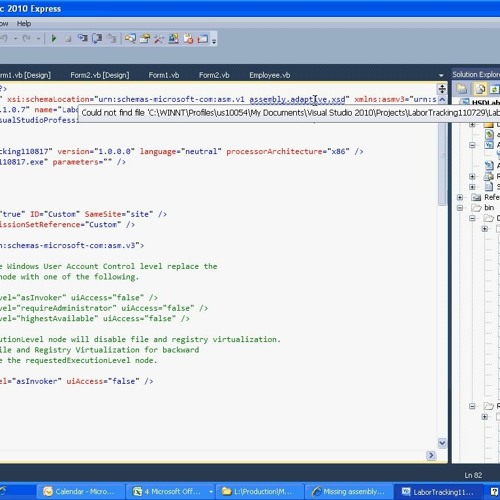Click the Microsoft Office group dropdown arrow
The width and height of the screenshot is (500, 500).
[211, 492]
